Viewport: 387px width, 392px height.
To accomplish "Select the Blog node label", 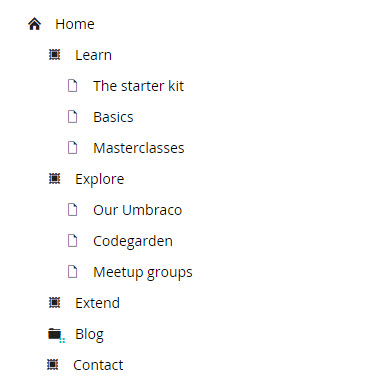I will pyautogui.click(x=89, y=334).
